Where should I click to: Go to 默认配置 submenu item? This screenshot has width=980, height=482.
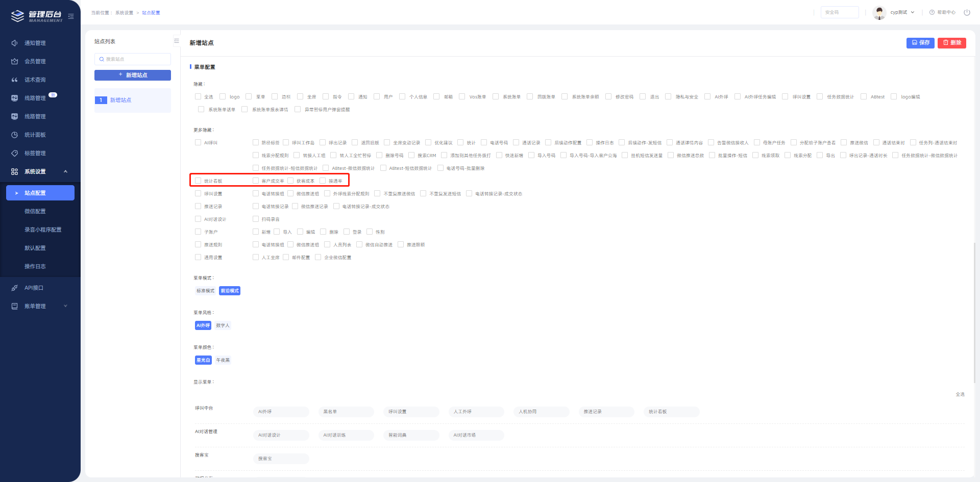click(35, 248)
